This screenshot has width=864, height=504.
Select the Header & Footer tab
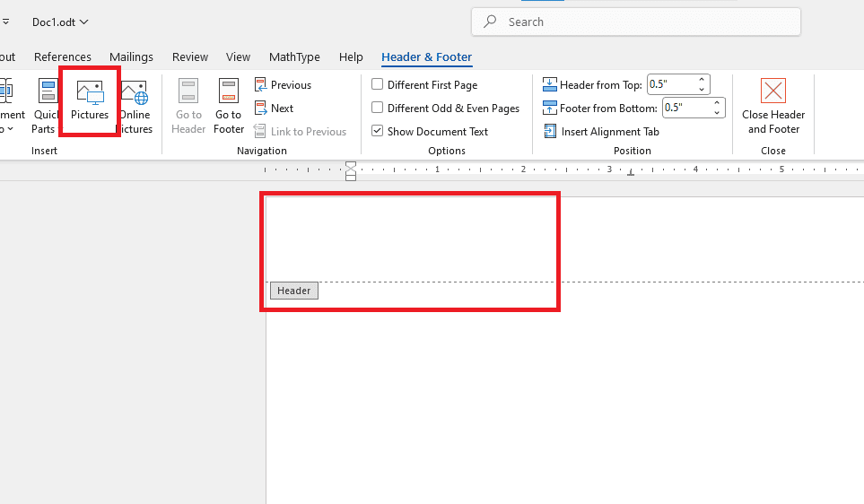coord(426,56)
